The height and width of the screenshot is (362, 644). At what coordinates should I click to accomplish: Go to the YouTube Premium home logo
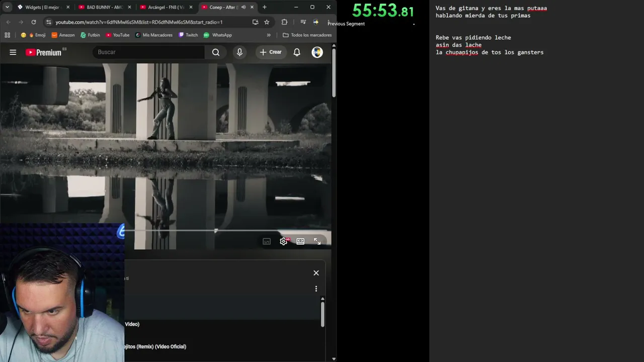point(43,52)
